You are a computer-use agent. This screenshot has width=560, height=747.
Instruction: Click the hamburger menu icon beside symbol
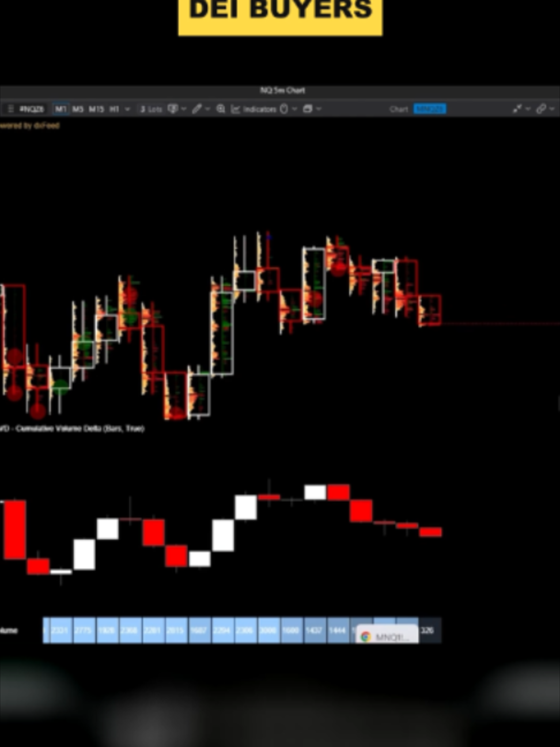point(10,109)
